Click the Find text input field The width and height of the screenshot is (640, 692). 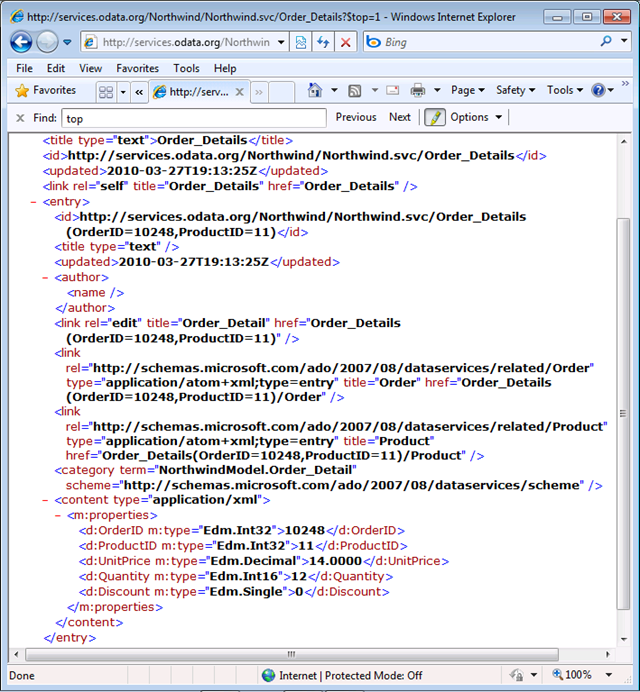193,118
